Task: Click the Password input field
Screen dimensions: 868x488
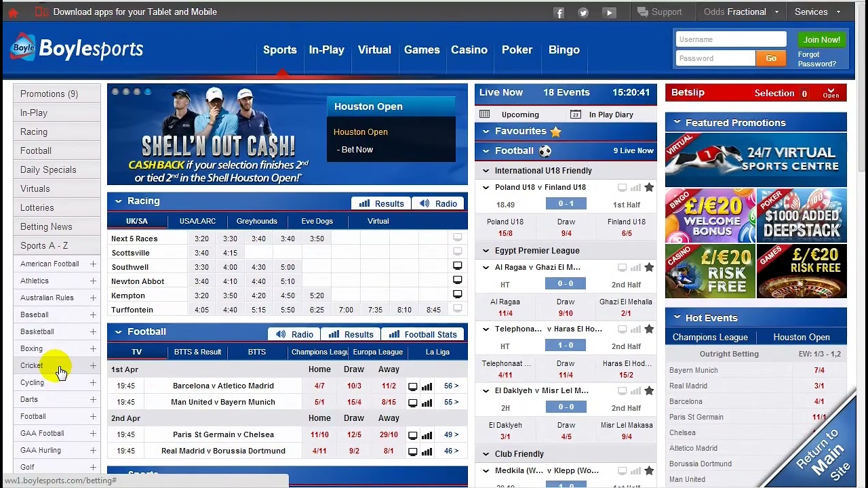Action: pos(715,58)
